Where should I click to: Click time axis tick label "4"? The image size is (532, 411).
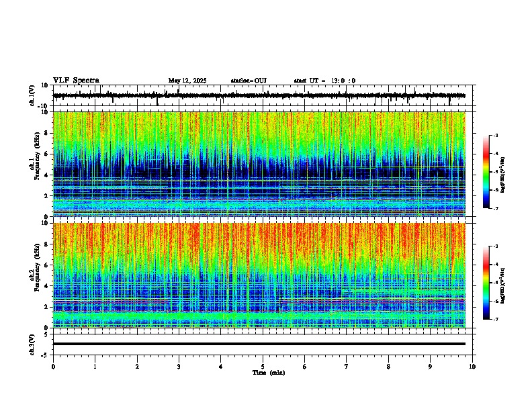coord(221,367)
